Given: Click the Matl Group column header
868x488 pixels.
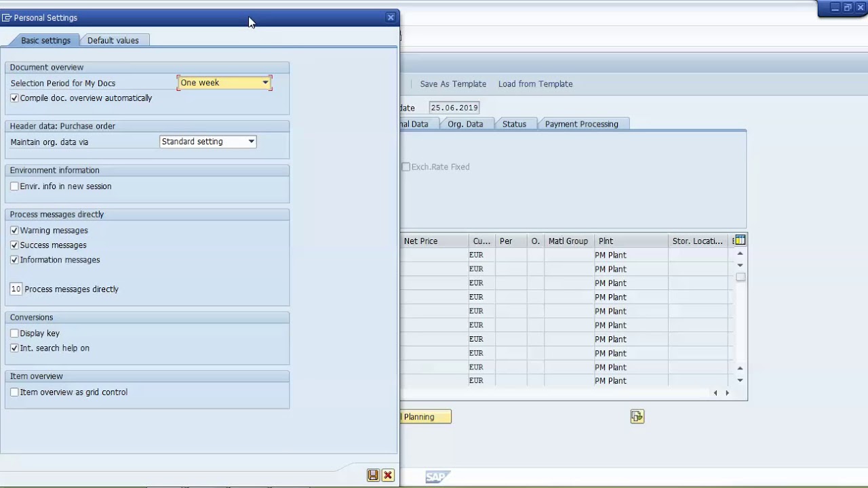Looking at the screenshot, I should [x=568, y=241].
